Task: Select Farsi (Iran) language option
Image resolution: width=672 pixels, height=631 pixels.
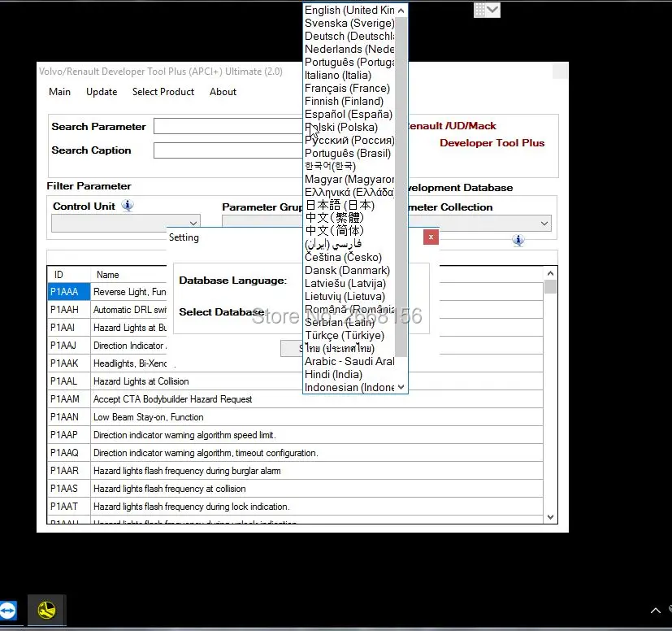Action: point(349,244)
